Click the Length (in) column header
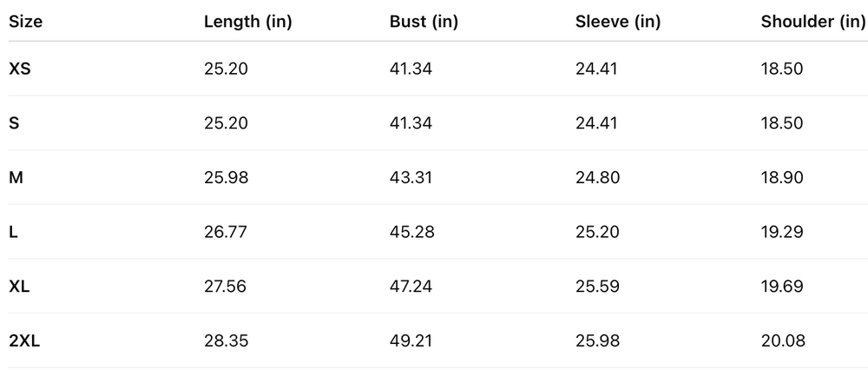This screenshot has width=868, height=370. click(x=247, y=22)
